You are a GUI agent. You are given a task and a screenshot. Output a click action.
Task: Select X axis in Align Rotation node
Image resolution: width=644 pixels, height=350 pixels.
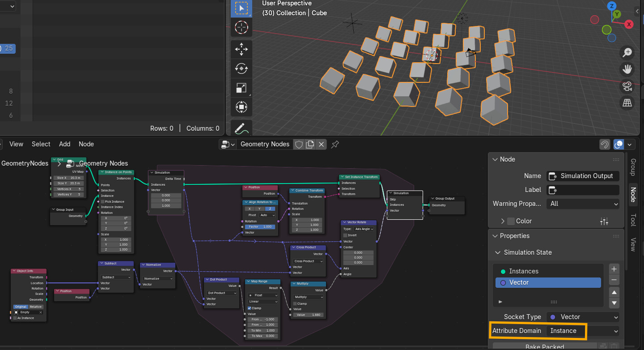point(250,209)
